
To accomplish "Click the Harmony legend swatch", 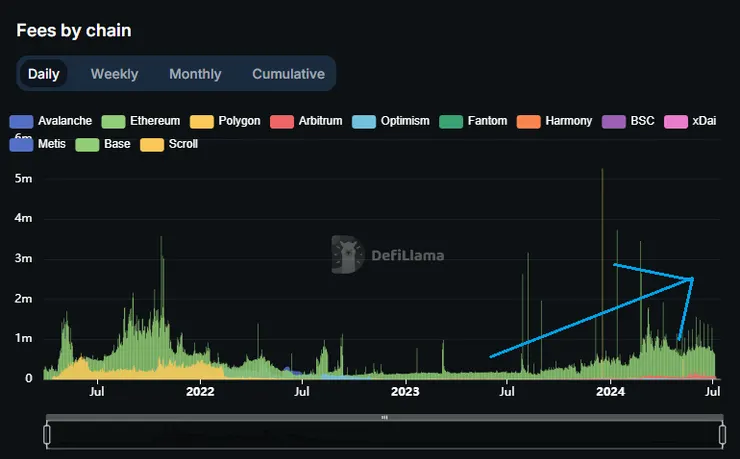I will pyautogui.click(x=529, y=121).
